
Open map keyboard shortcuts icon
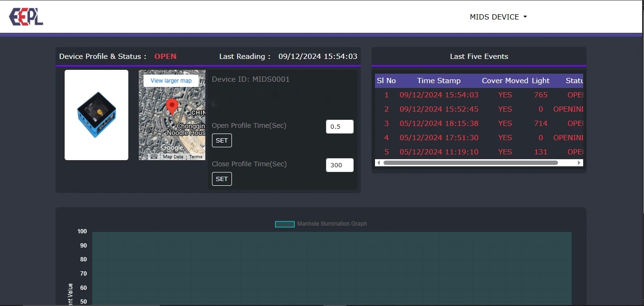coord(154,156)
